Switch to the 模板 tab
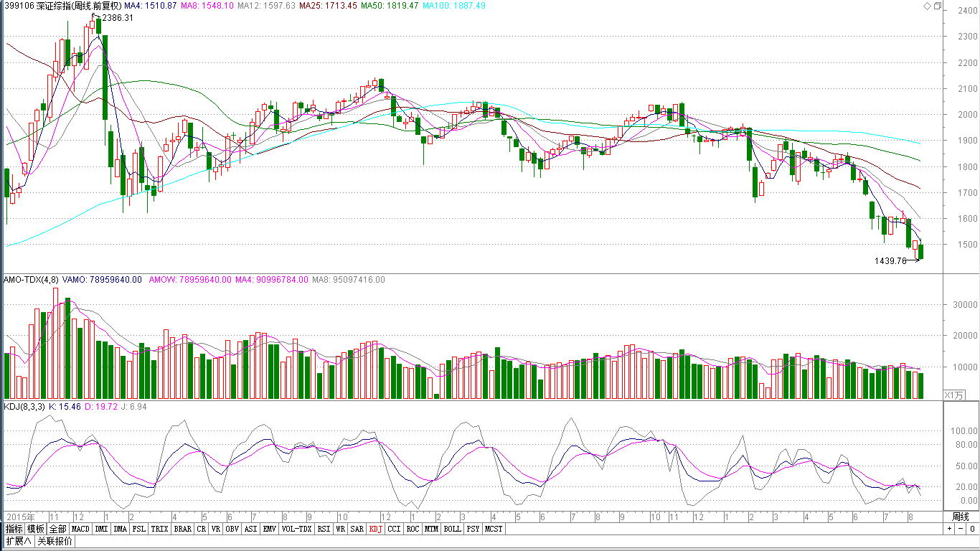The image size is (980, 551). [36, 529]
